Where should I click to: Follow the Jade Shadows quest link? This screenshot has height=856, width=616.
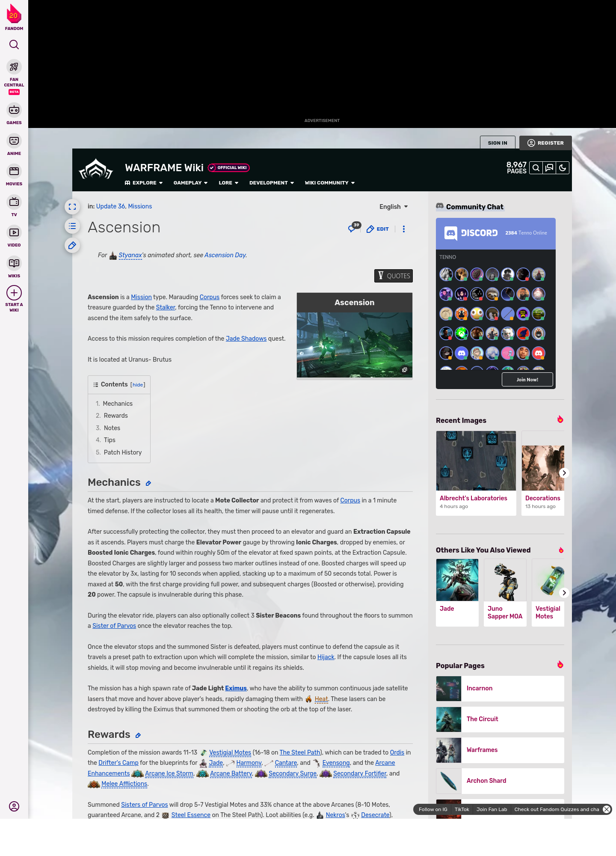click(x=246, y=339)
